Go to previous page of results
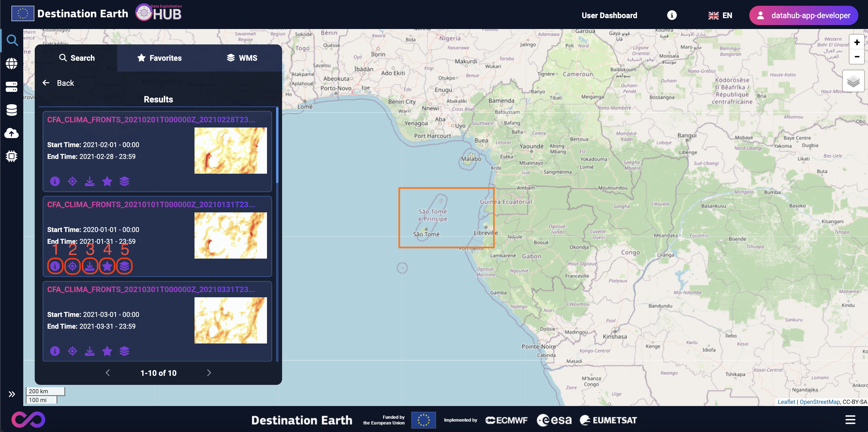This screenshot has height=432, width=868. tap(108, 373)
